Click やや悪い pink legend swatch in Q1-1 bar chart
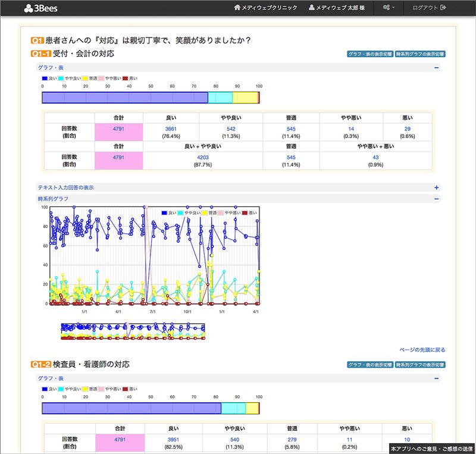 (101, 79)
